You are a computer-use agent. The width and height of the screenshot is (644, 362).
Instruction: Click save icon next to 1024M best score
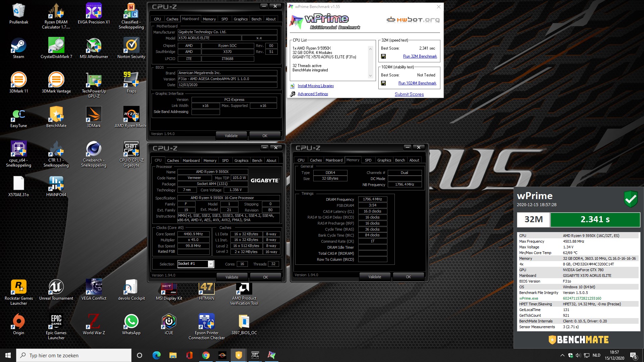coord(383,83)
